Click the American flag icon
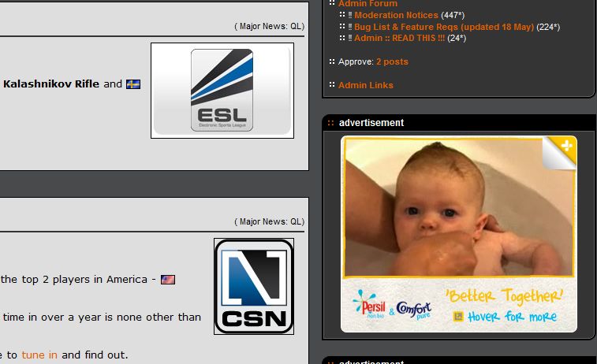 [x=168, y=280]
